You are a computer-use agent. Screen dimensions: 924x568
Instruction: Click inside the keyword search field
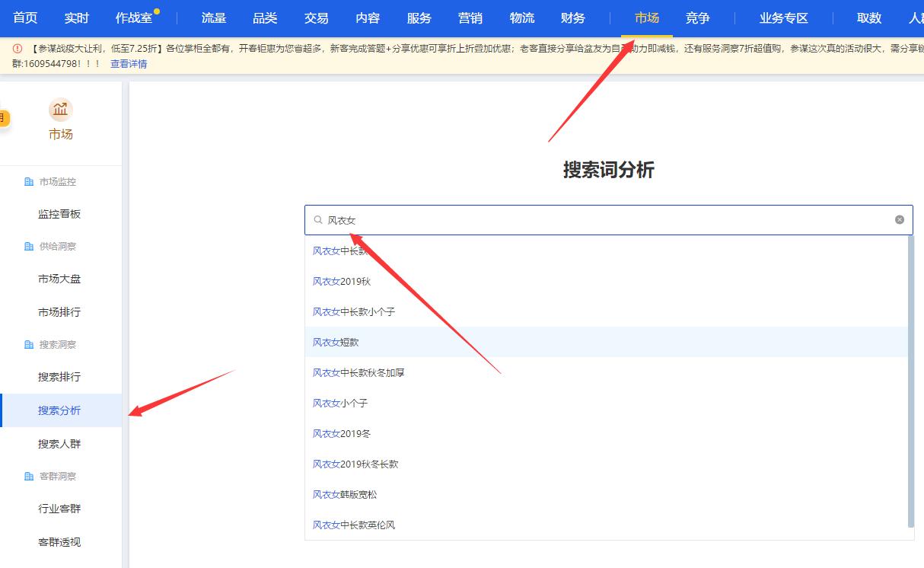[x=533, y=220]
